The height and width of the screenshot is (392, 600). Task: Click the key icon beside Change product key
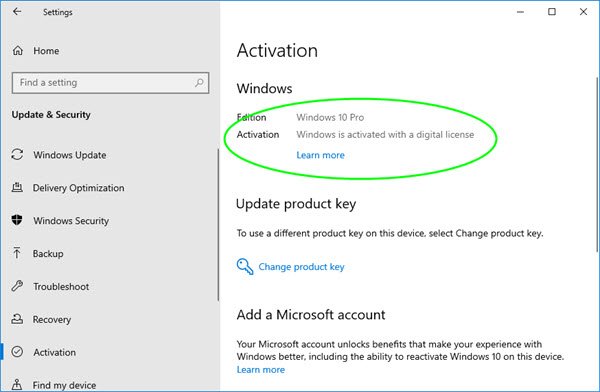pyautogui.click(x=245, y=266)
